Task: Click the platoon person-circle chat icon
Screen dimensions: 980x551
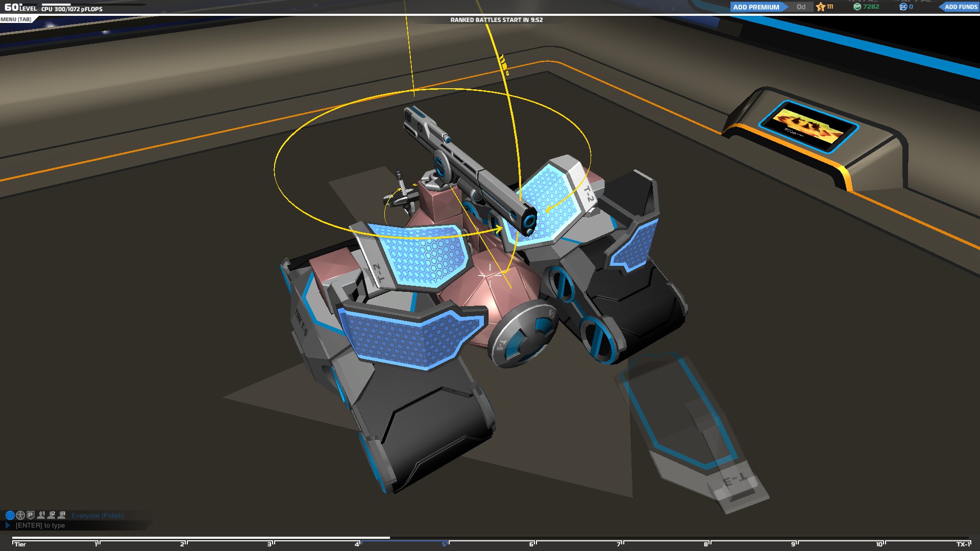Action: click(20, 515)
